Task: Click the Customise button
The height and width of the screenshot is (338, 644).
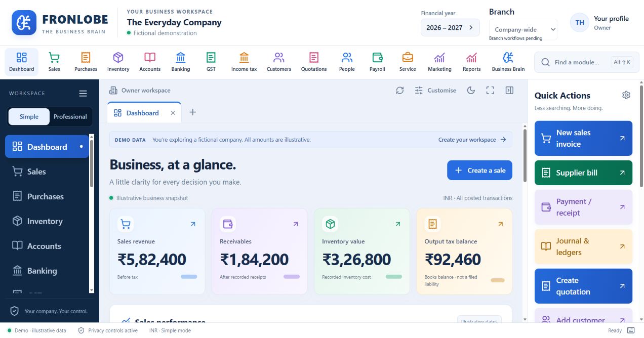Action: click(x=435, y=90)
